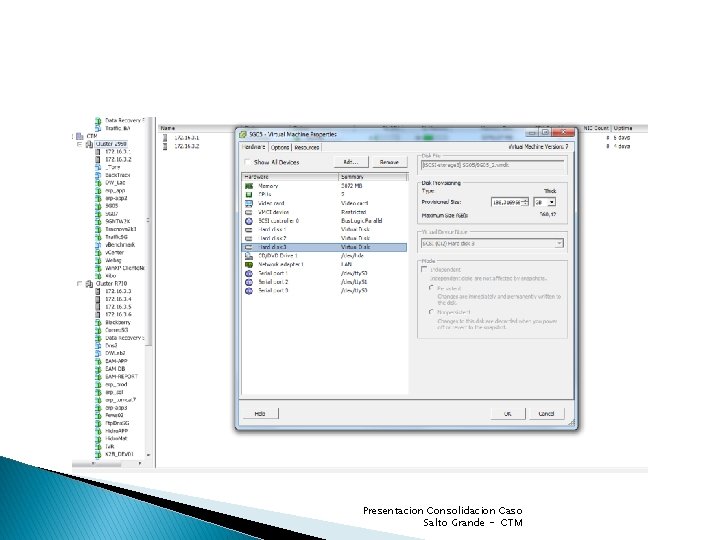Click the Blackberry VM icon in tree
The image size is (720, 540).
(x=98, y=322)
